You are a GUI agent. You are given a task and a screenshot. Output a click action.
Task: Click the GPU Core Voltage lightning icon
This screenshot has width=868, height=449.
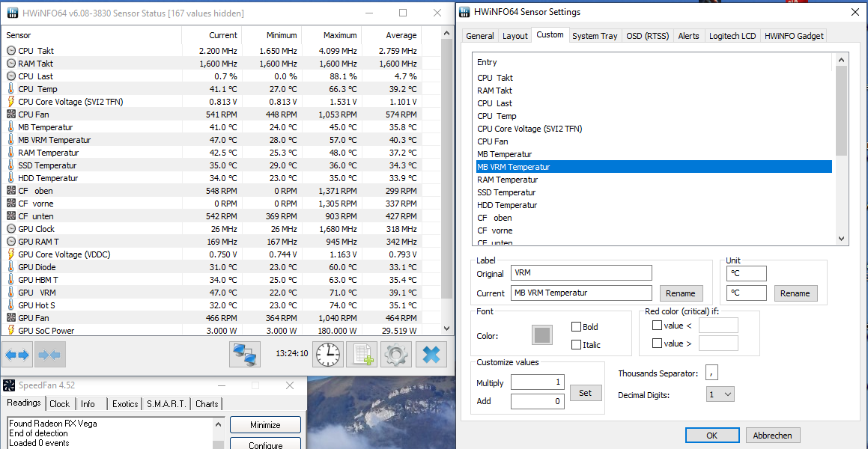coord(11,254)
